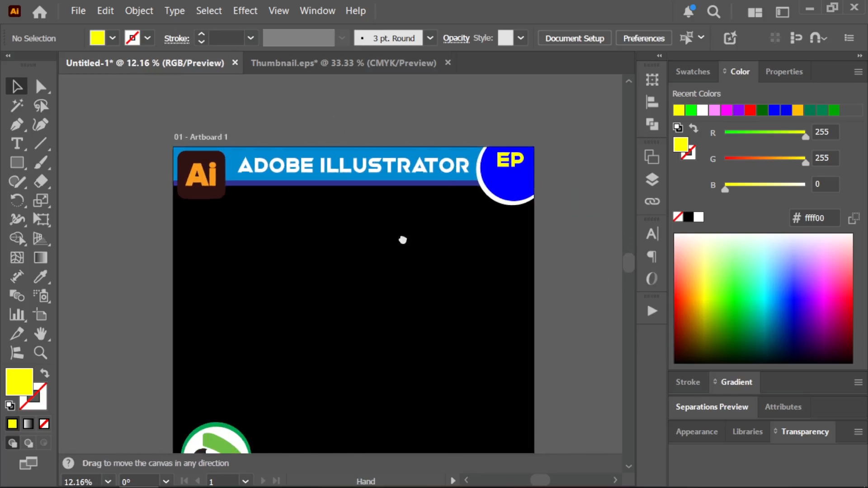Set paint mode to None
Screen dimensions: 868x488
(44, 424)
